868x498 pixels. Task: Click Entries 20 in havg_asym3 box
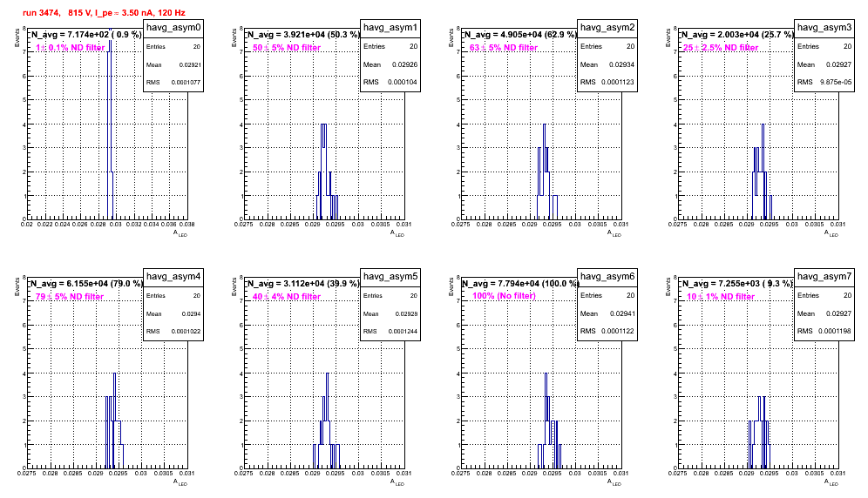coord(824,46)
